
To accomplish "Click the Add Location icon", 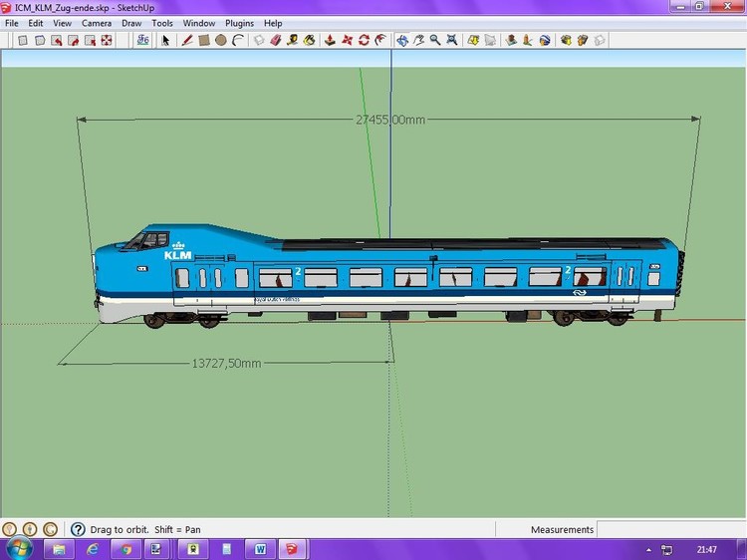I will [x=473, y=41].
